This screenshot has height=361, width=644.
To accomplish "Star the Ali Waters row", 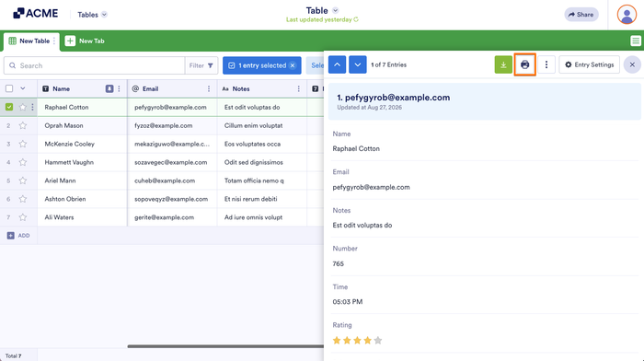I will point(23,217).
